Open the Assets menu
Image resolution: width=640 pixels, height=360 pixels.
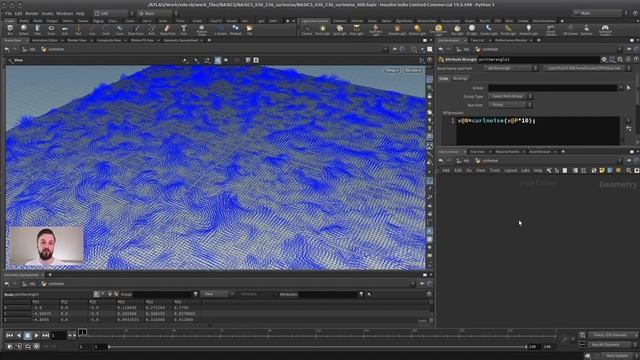coord(47,13)
